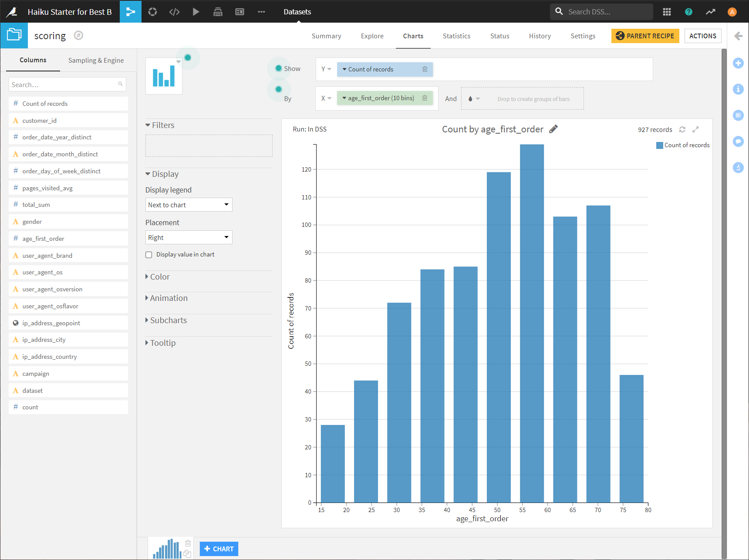Open the Datasets breadcrumb link

point(297,12)
